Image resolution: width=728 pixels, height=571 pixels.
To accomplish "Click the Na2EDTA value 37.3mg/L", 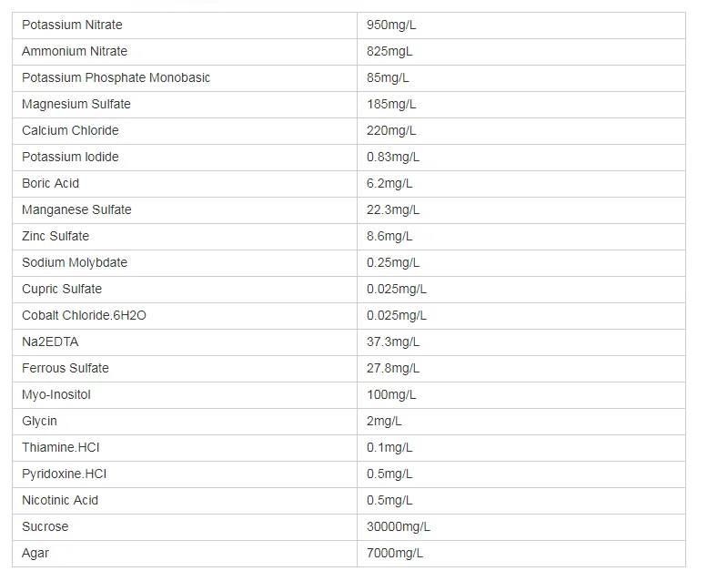I will (393, 342).
